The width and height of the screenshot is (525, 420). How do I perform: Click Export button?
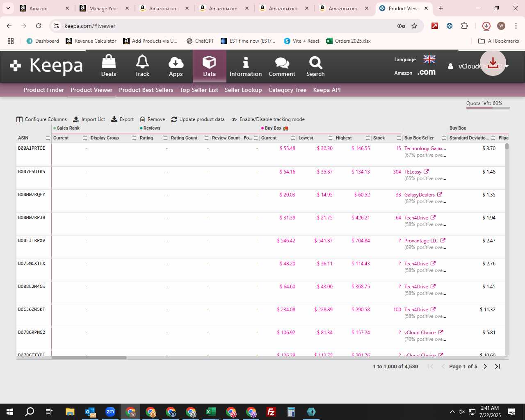click(123, 119)
